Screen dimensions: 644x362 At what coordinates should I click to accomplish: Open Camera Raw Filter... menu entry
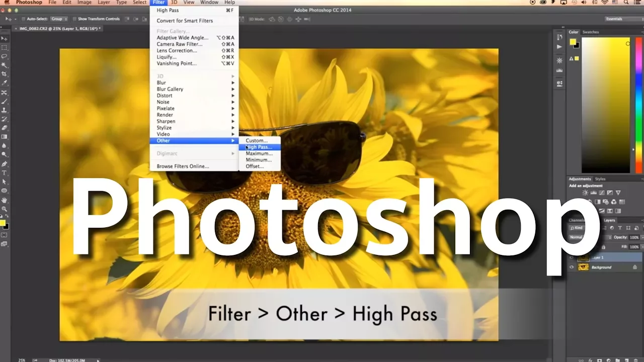pos(194,44)
